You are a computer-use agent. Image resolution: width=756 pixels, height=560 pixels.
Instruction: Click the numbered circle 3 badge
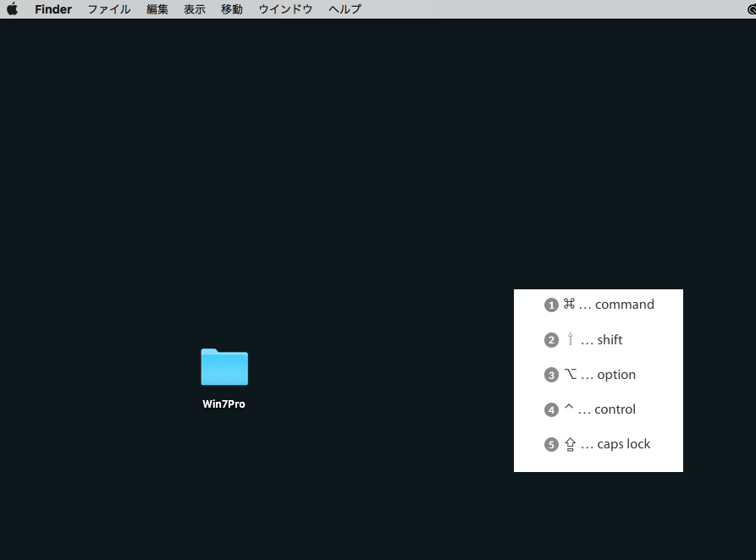pos(551,375)
